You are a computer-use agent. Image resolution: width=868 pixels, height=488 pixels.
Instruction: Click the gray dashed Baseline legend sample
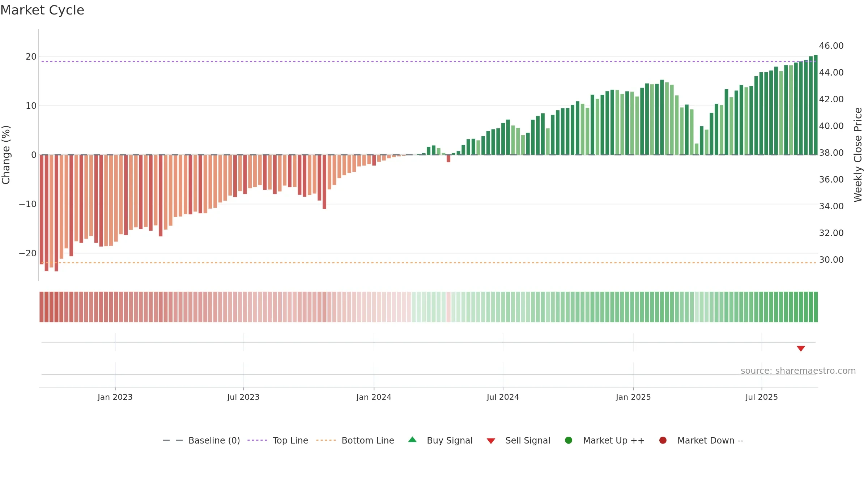point(173,440)
